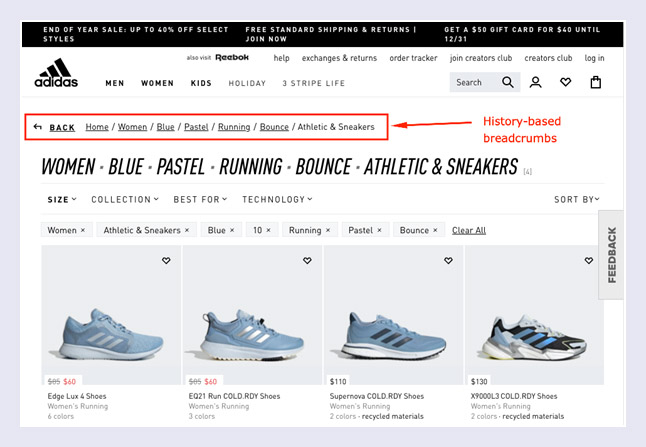Image resolution: width=646 pixels, height=447 pixels.
Task: Click the Back arrow in breadcrumbs
Action: pyautogui.click(x=38, y=127)
